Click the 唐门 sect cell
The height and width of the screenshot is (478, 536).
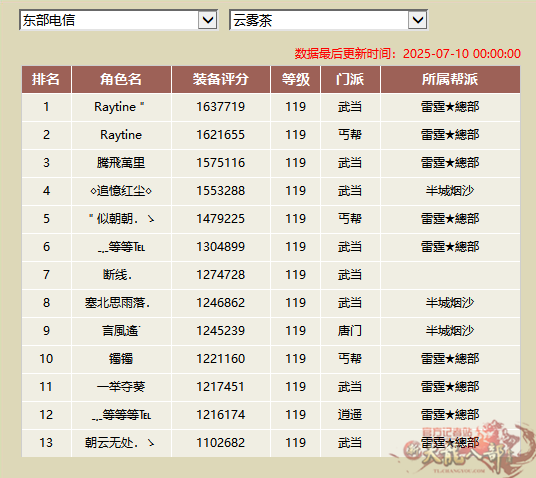click(x=350, y=331)
